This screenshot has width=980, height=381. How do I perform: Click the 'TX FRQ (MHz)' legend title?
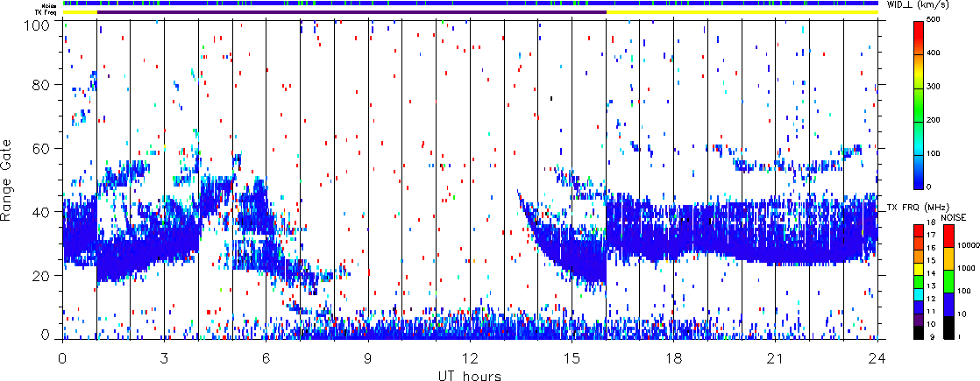(x=918, y=208)
